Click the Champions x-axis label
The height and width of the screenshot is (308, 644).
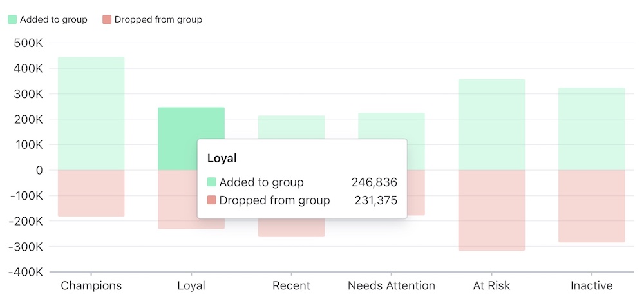[91, 285]
